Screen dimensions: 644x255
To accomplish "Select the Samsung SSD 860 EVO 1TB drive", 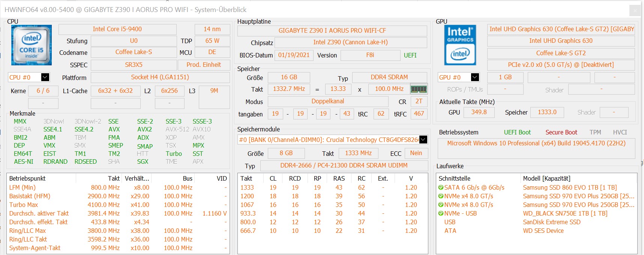I will pos(536,187).
